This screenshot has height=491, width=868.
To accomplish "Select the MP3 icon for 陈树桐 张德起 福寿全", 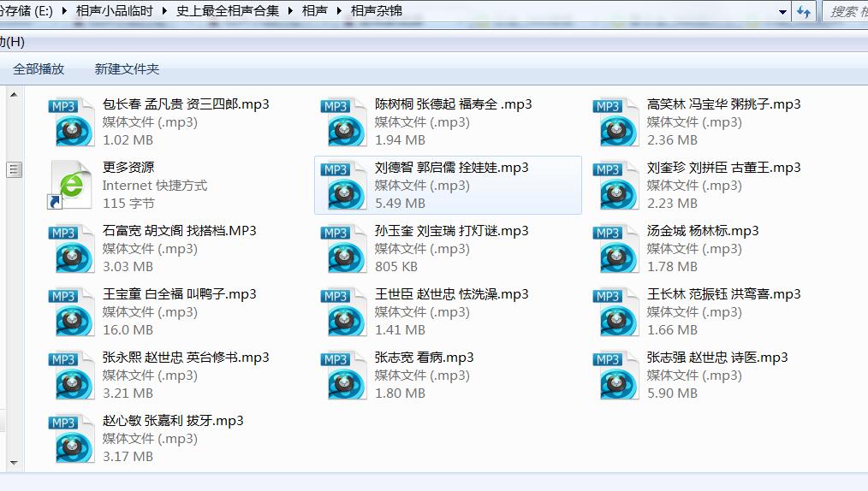I will tap(343, 122).
